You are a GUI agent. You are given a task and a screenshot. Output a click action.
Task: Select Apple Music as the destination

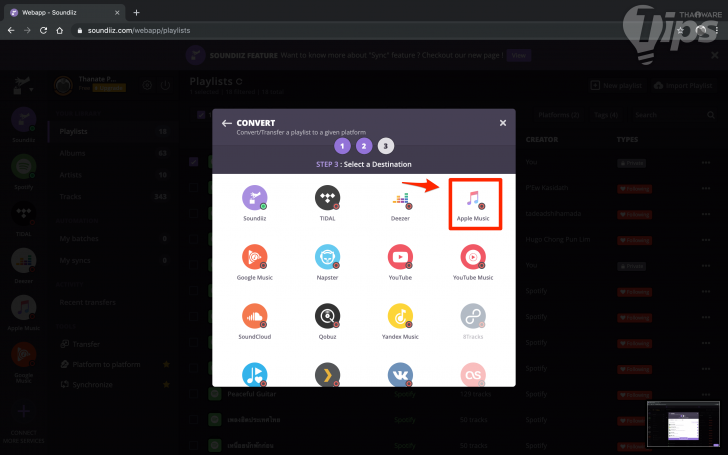point(473,203)
